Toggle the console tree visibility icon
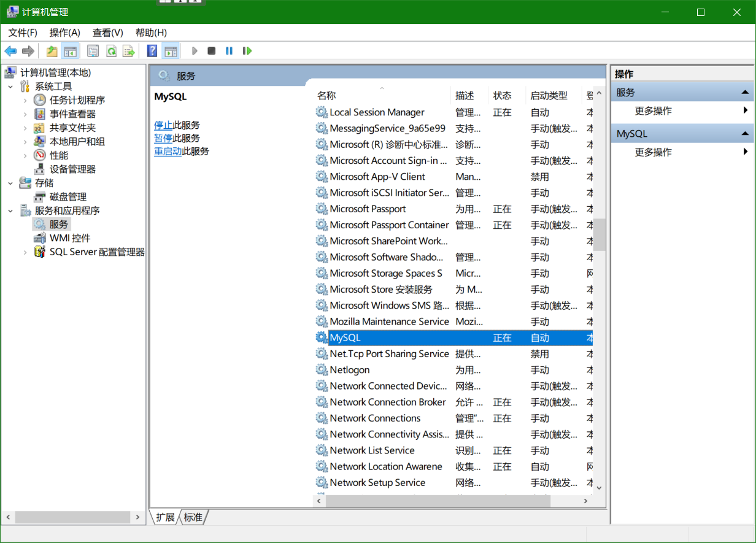This screenshot has width=756, height=543. 71,51
